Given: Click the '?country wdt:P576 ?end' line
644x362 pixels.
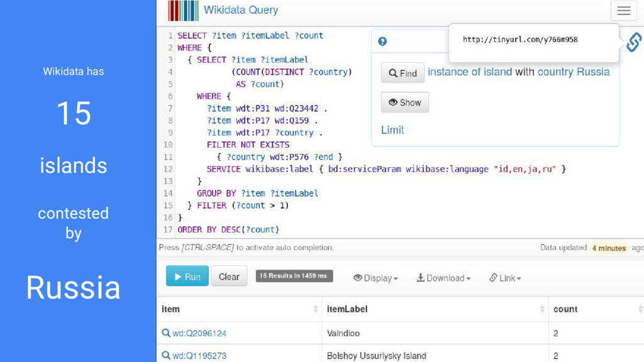Looking at the screenshot, I should 279,156.
